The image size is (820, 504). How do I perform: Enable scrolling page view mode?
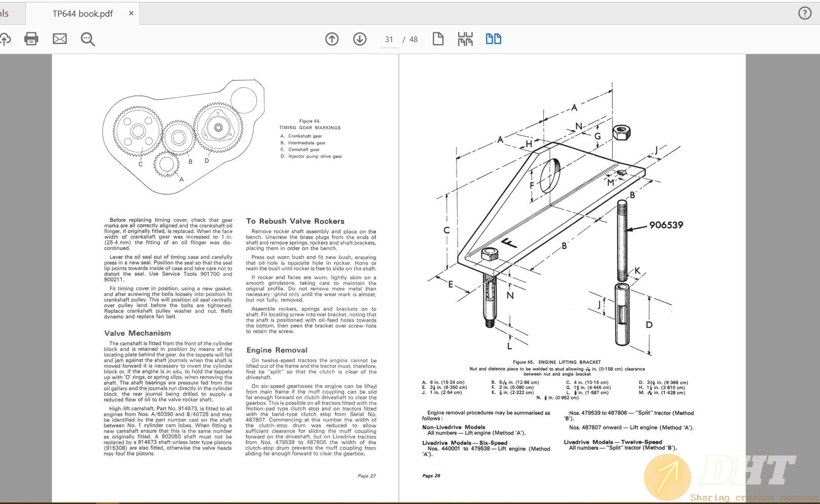click(x=465, y=39)
